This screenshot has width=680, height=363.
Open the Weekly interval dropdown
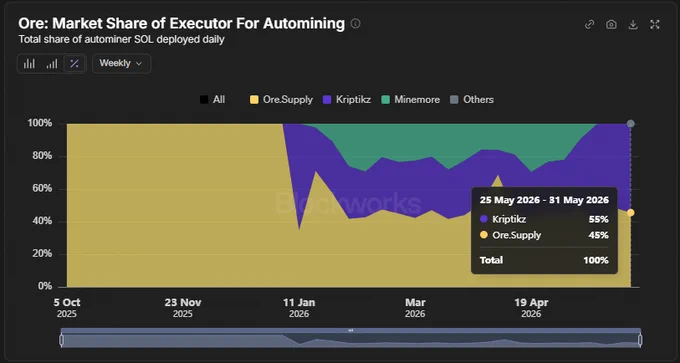121,63
